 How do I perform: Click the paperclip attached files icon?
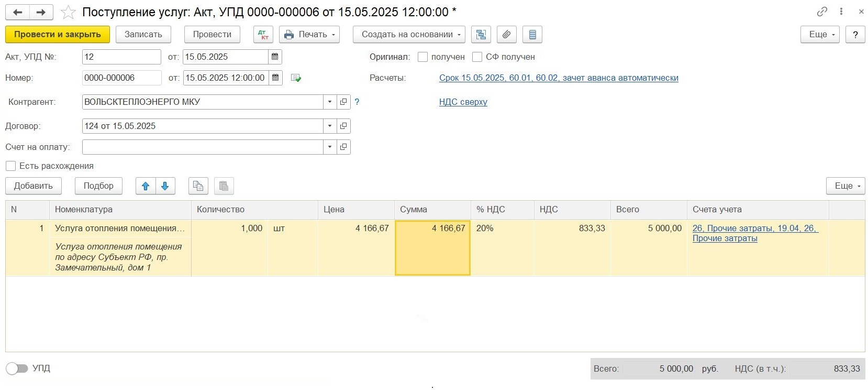coord(506,35)
